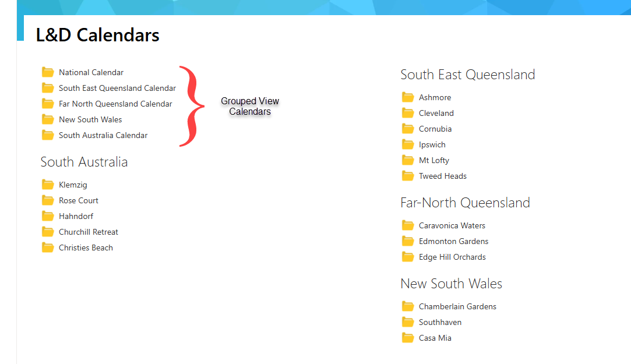This screenshot has height=364, width=631.
Task: Open South East Queensland Calendar link
Action: click(x=117, y=88)
